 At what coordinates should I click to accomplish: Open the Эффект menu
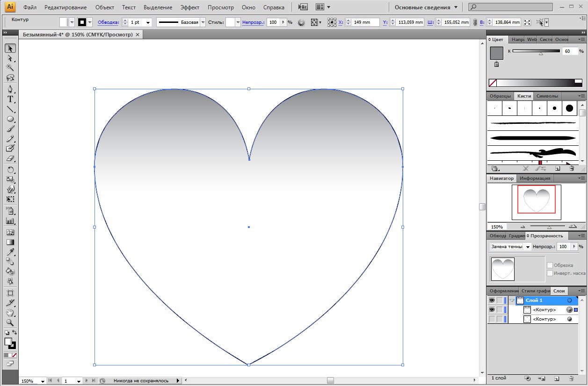189,7
